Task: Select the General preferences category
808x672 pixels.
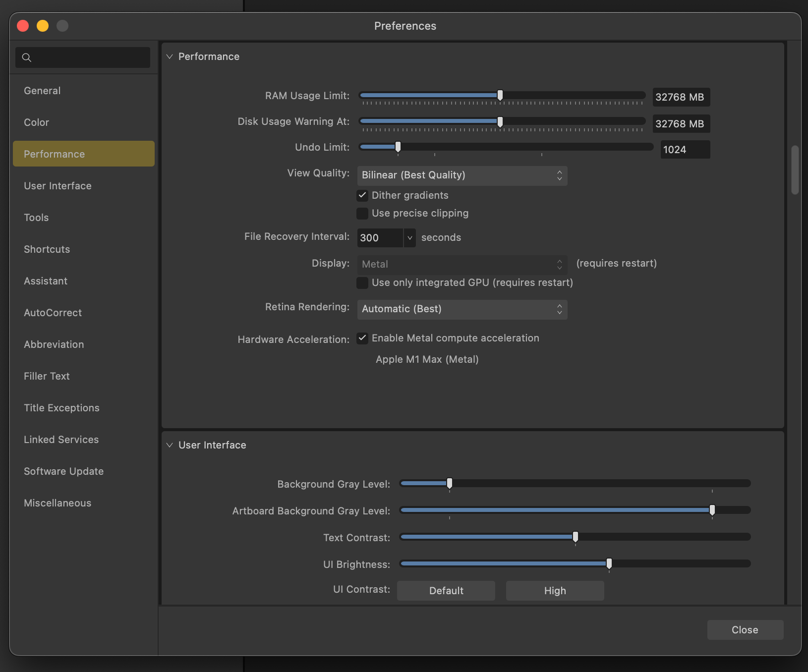Action: 42,91
